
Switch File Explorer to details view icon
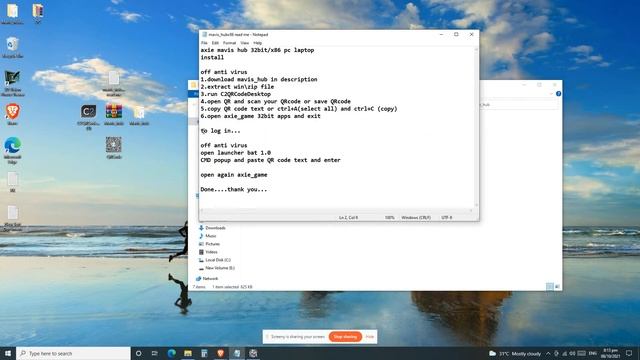tap(550, 287)
